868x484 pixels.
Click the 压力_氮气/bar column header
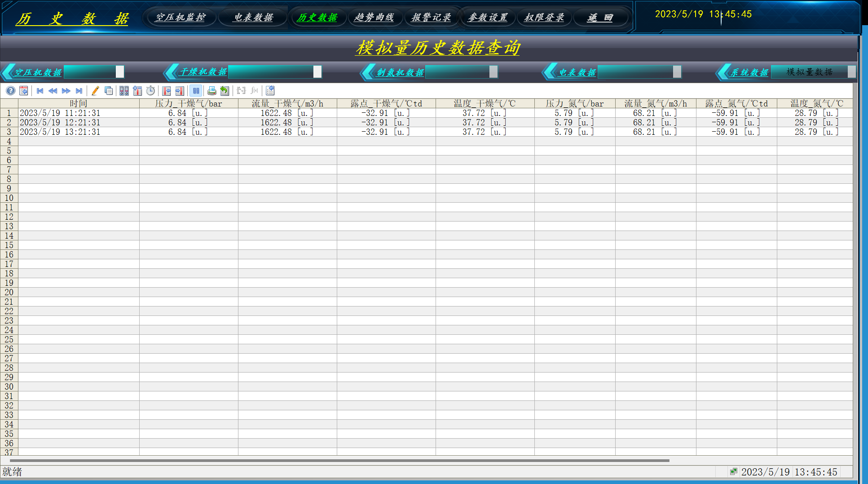575,103
